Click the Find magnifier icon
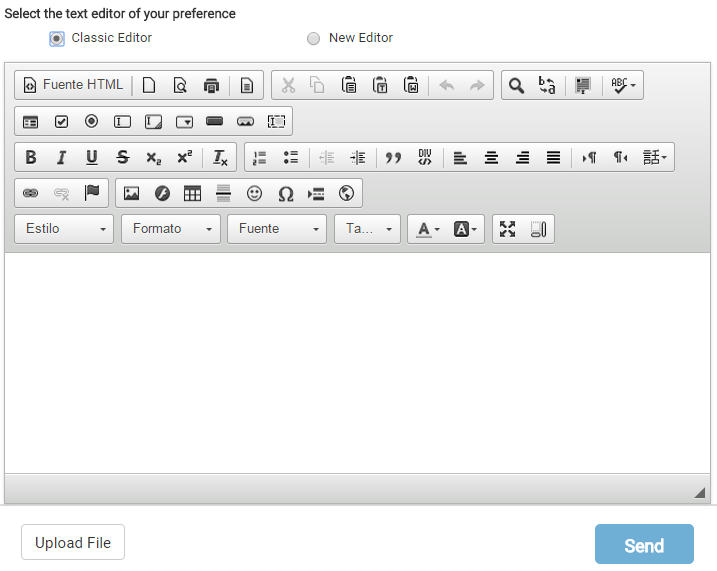Viewport: 717px width, 571px height. tap(516, 85)
